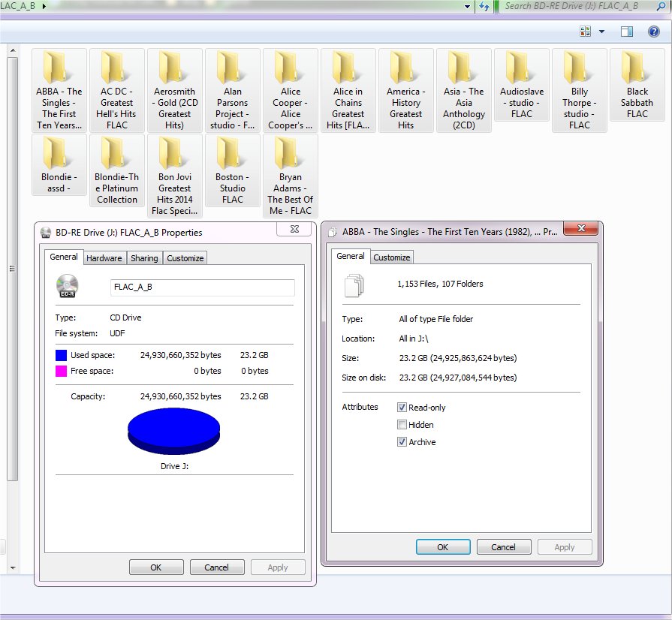Click the blue drive usage pie chart
The width and height of the screenshot is (672, 620).
[x=174, y=431]
